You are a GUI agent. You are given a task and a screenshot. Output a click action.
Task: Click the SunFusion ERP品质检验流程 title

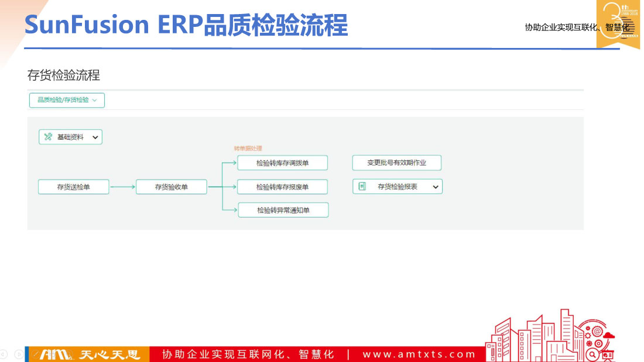pyautogui.click(x=186, y=25)
